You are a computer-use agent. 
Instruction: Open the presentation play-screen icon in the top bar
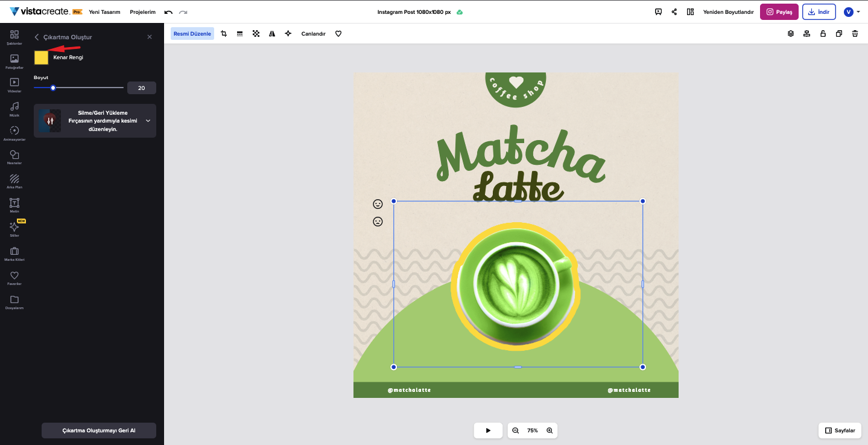[658, 12]
